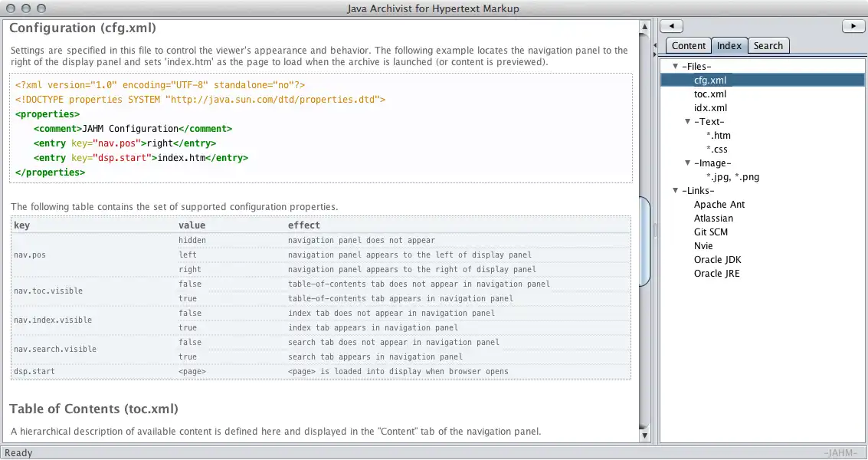Choose the *.css index entry

[x=717, y=149]
